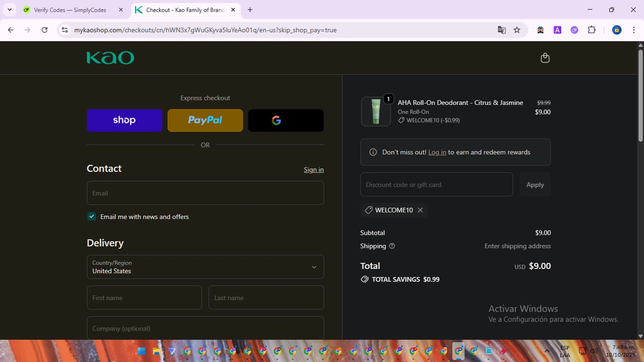Open the network tray icon
The height and width of the screenshot is (362, 644).
tap(583, 351)
